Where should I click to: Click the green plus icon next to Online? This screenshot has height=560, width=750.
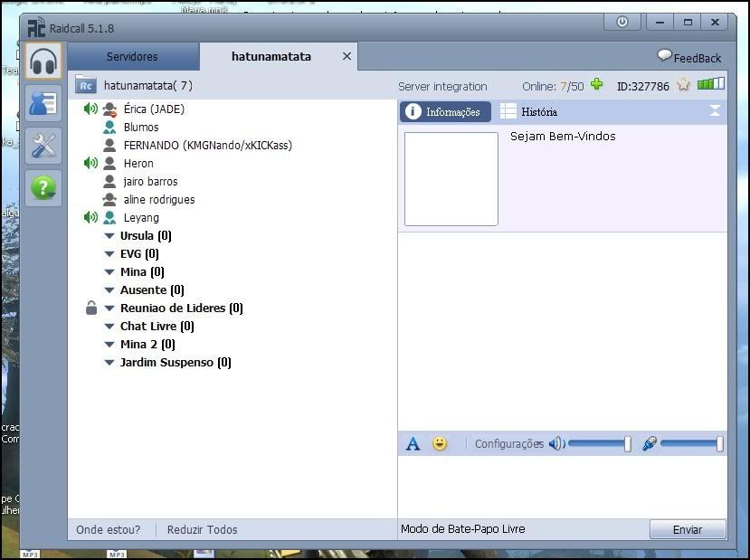[596, 84]
